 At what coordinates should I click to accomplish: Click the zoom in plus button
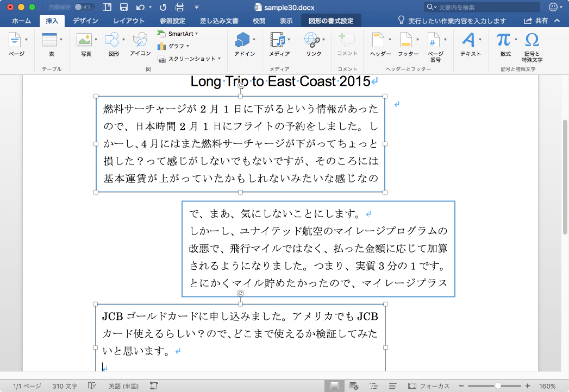point(528,386)
